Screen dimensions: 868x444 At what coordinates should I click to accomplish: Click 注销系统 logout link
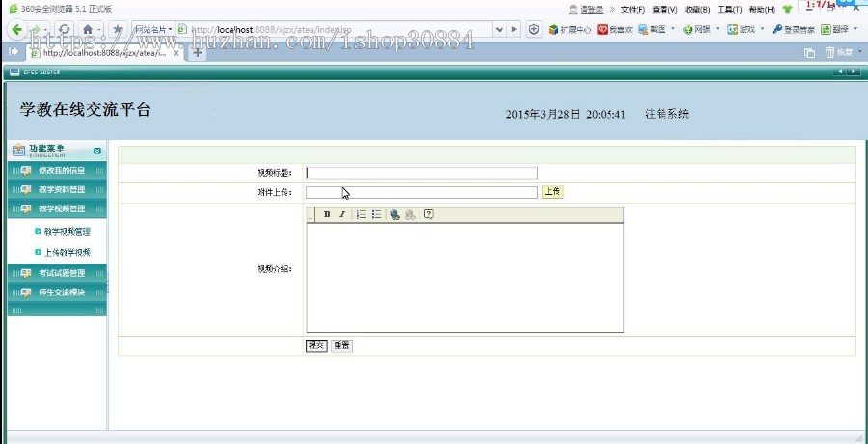[667, 114]
